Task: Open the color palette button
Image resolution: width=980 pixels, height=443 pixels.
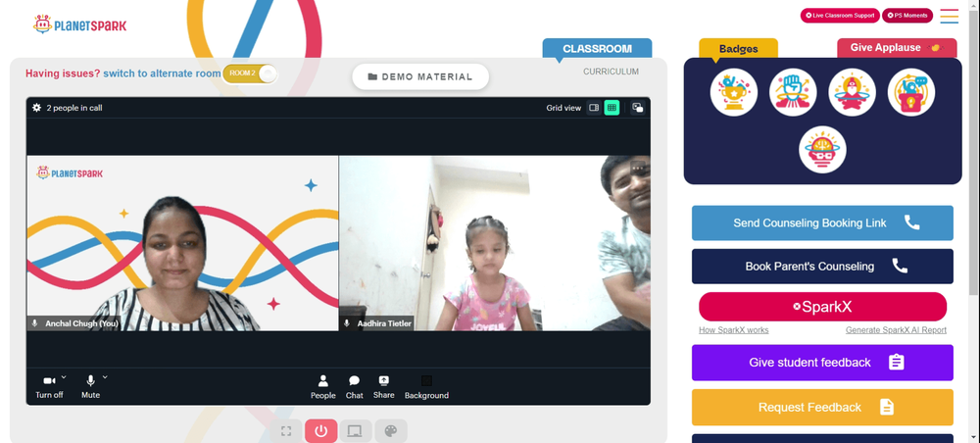Action: pyautogui.click(x=391, y=431)
